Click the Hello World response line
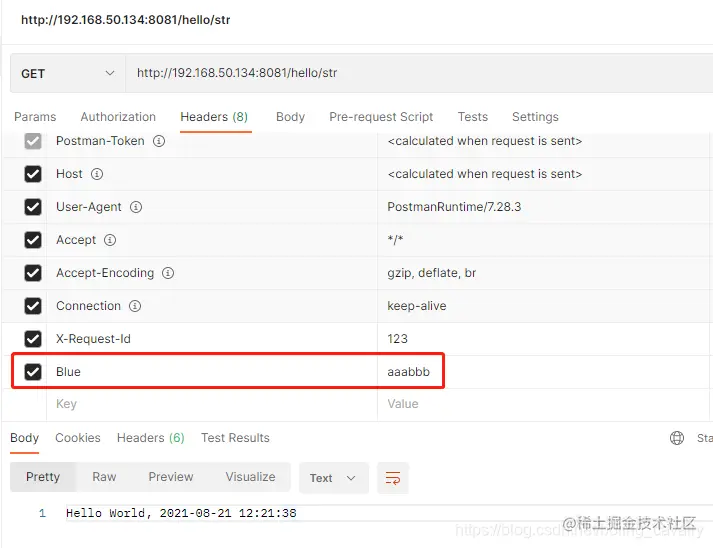This screenshot has width=713, height=548. [181, 513]
